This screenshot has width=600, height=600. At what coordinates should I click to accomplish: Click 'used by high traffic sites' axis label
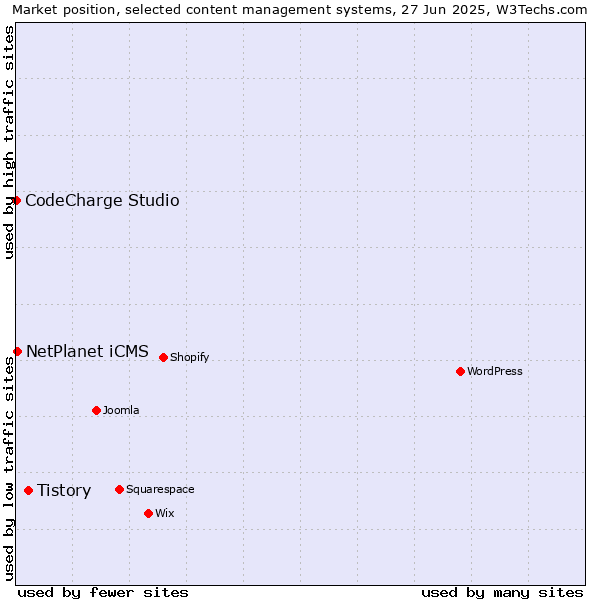[8, 142]
